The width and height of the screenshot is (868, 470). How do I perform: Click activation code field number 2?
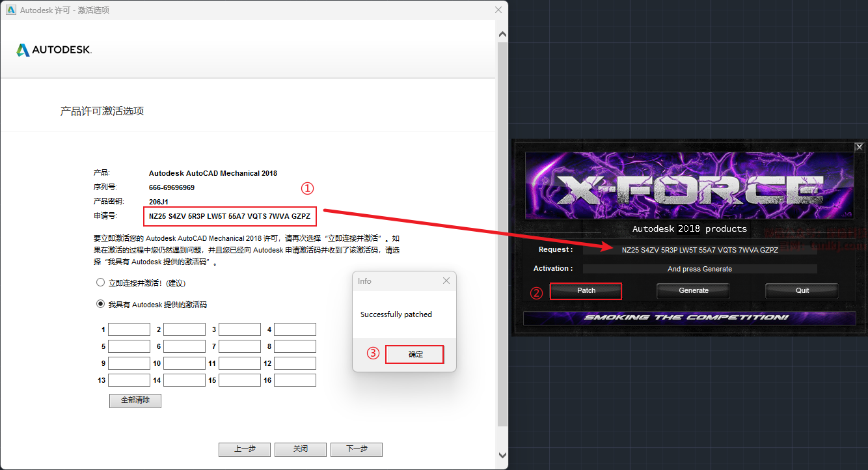184,329
